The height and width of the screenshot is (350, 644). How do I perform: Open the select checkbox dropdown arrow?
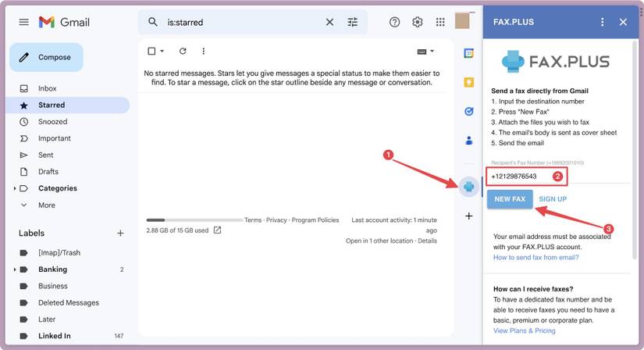point(162,52)
